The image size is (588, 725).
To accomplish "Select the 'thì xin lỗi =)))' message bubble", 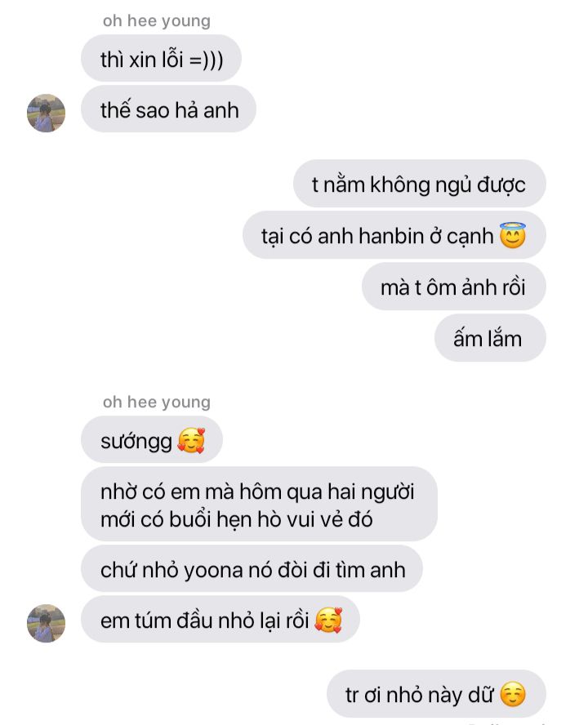I will tap(161, 58).
